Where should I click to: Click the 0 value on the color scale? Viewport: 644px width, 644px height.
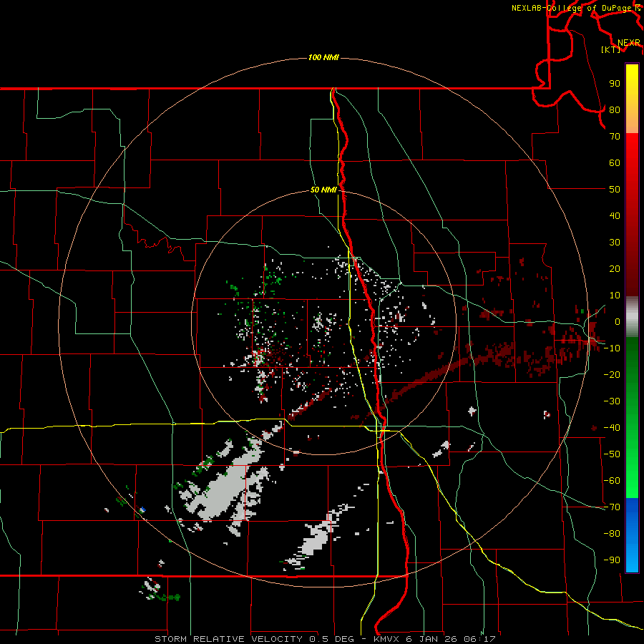coord(618,321)
